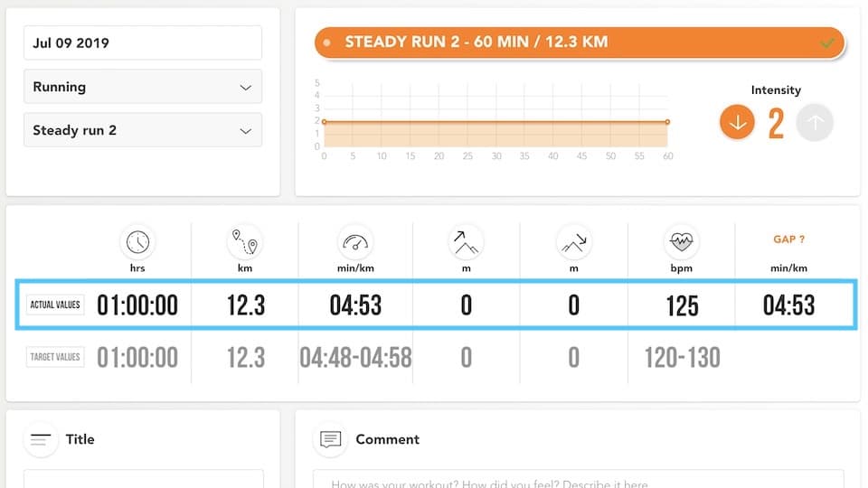Click the intensity graph end point marker

click(667, 122)
